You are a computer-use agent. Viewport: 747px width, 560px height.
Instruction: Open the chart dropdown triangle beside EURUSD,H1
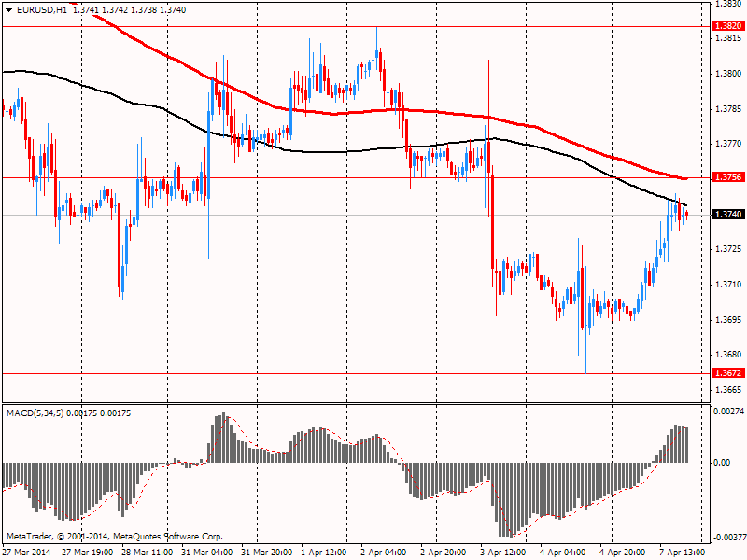coord(9,10)
